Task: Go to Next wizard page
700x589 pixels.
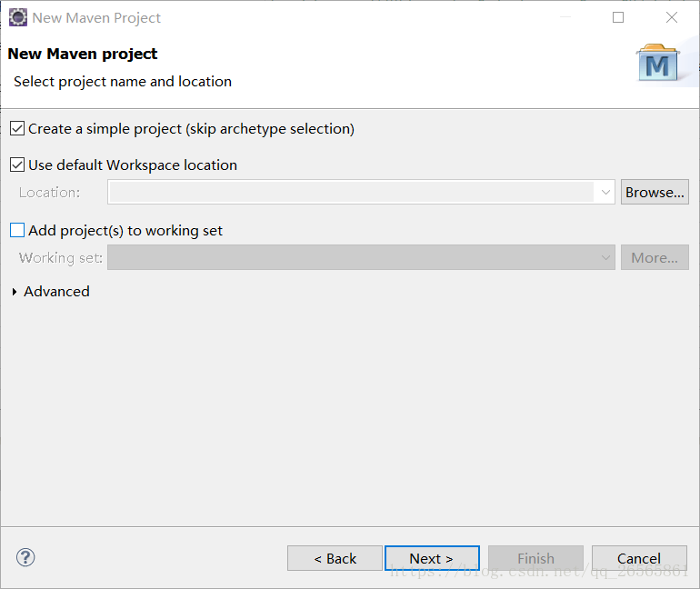Action: pos(432,558)
